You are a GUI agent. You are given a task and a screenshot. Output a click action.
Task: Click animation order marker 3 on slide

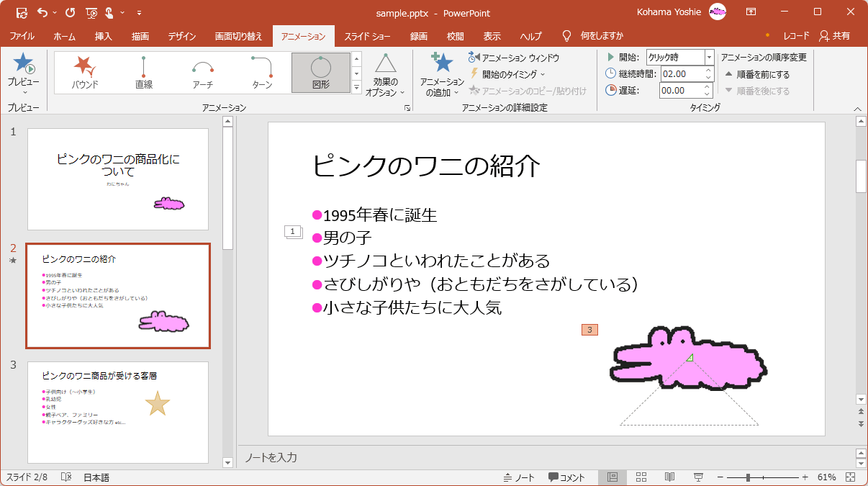click(589, 330)
